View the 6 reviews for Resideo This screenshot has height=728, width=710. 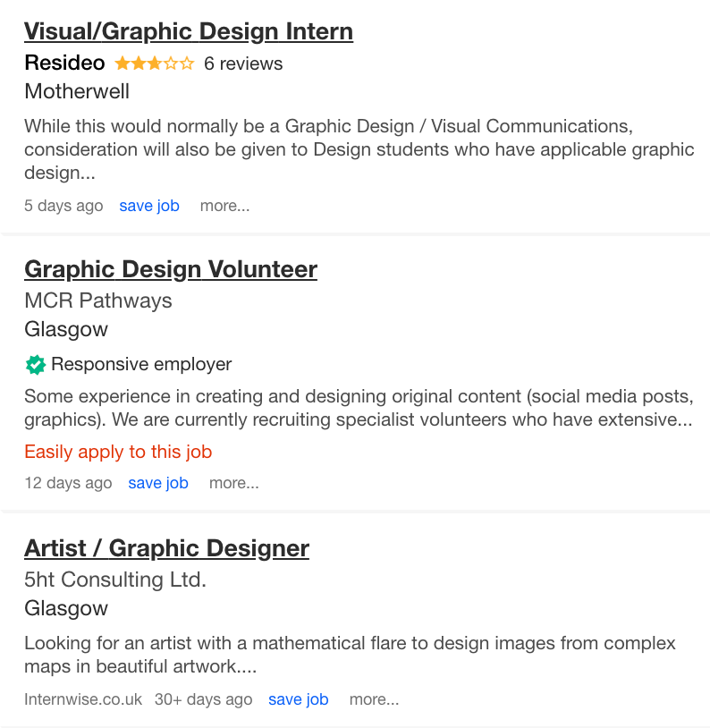tap(242, 63)
